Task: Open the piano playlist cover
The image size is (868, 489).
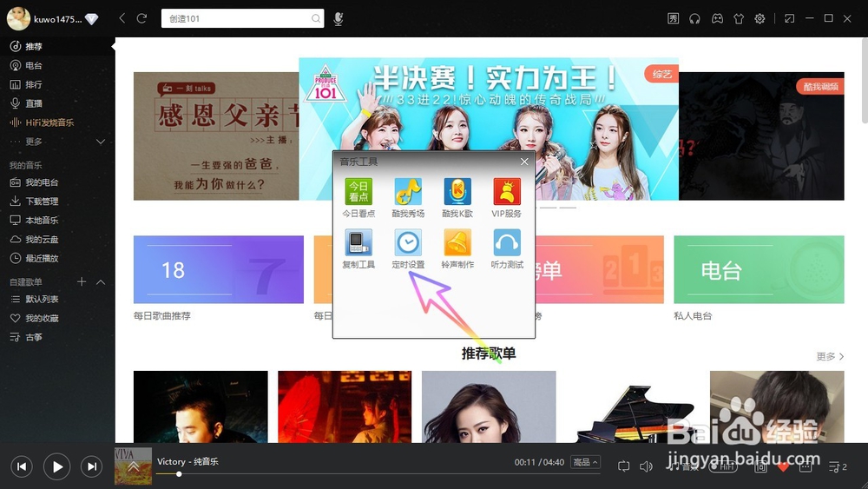Action: pyautogui.click(x=633, y=407)
